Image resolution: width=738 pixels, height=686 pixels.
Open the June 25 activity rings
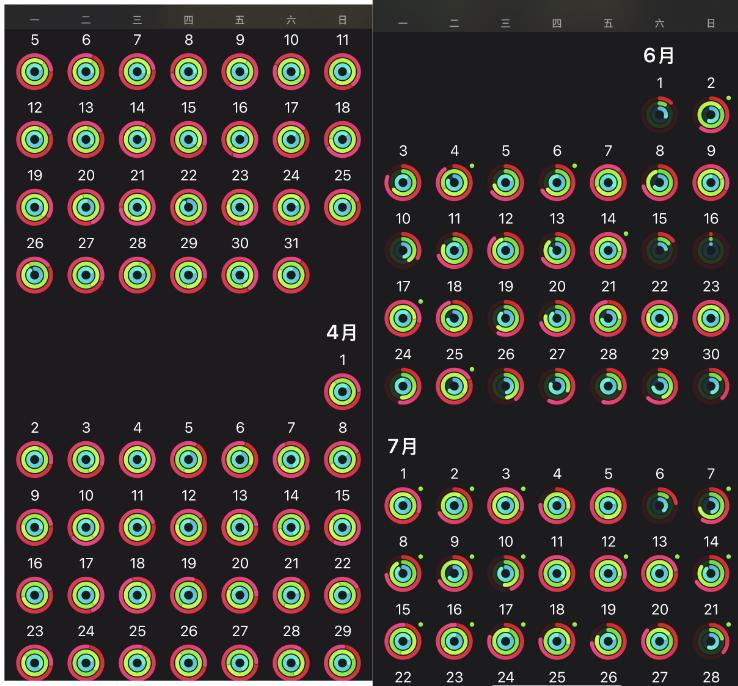(x=454, y=385)
